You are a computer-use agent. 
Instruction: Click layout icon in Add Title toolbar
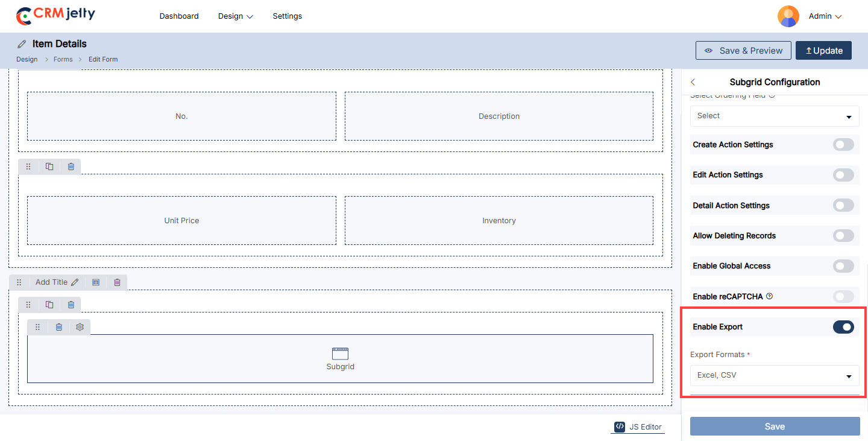[96, 282]
